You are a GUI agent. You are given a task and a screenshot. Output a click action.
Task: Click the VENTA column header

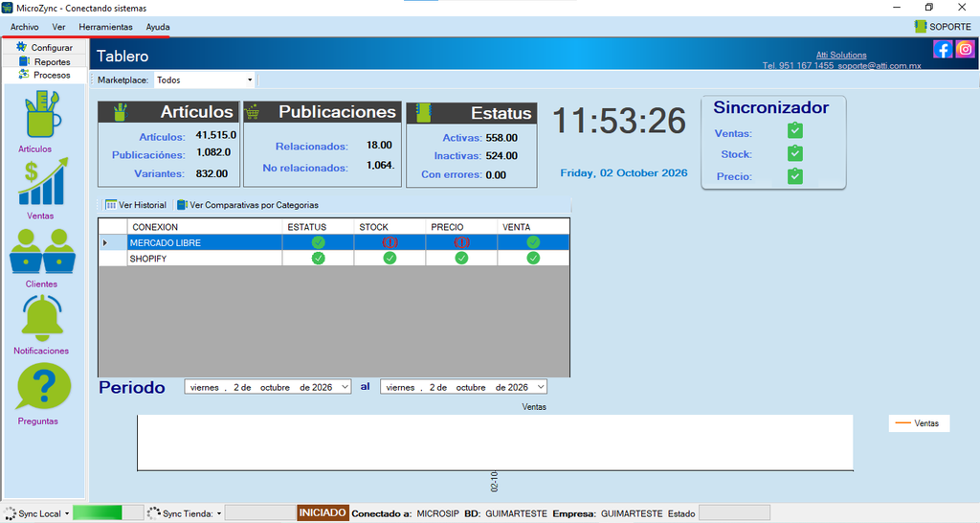point(533,226)
